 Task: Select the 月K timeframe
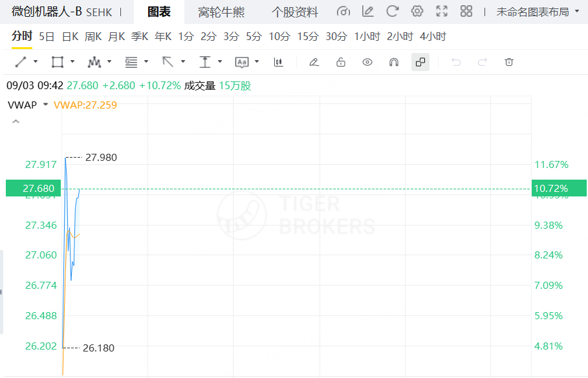(x=116, y=36)
